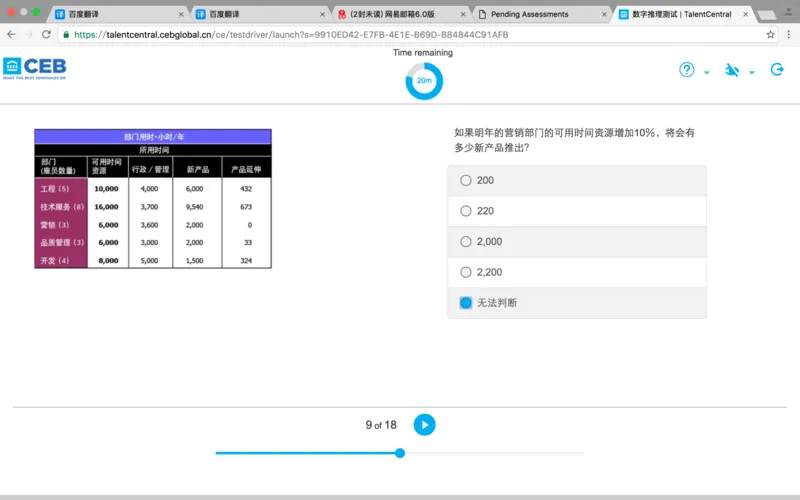Click the 9 of 18 question counter
Viewport: 800px width, 500px height.
pyautogui.click(x=381, y=425)
